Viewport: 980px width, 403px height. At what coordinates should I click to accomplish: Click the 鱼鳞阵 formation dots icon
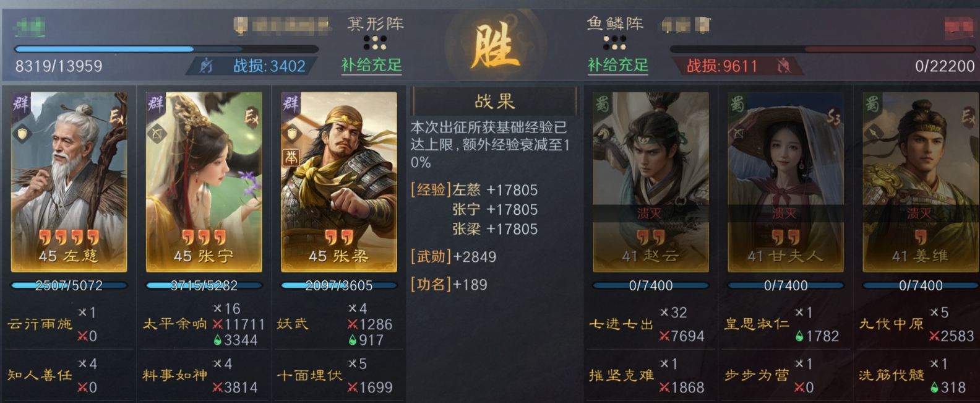pyautogui.click(x=614, y=43)
